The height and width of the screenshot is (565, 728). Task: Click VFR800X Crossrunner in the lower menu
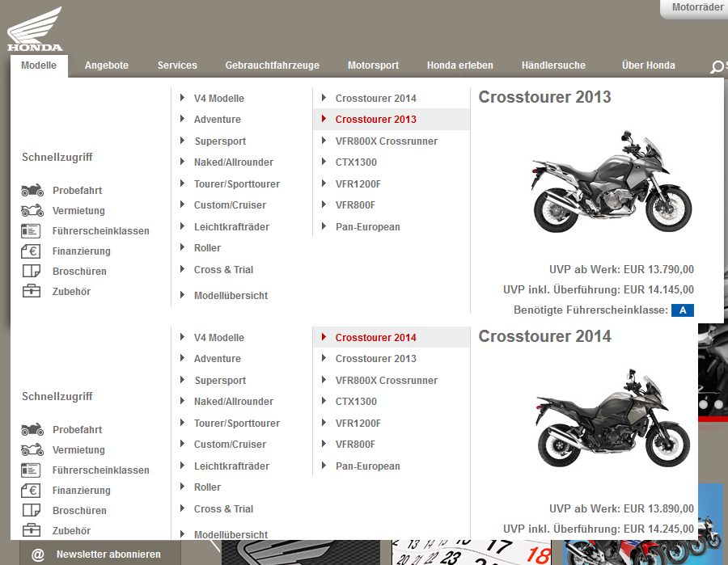tap(386, 381)
